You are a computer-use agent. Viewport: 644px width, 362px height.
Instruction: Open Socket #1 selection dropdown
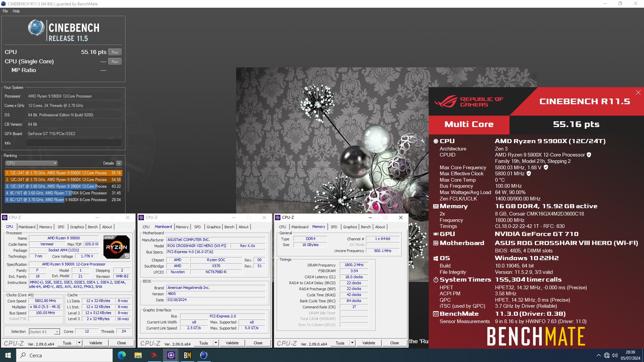click(x=44, y=331)
